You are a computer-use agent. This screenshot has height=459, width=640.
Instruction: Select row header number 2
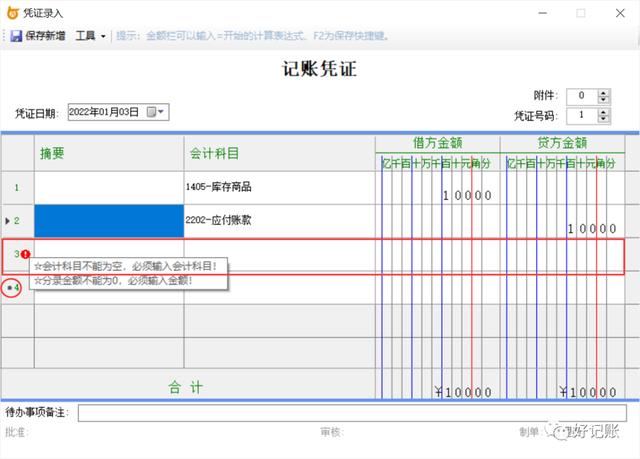(x=17, y=221)
